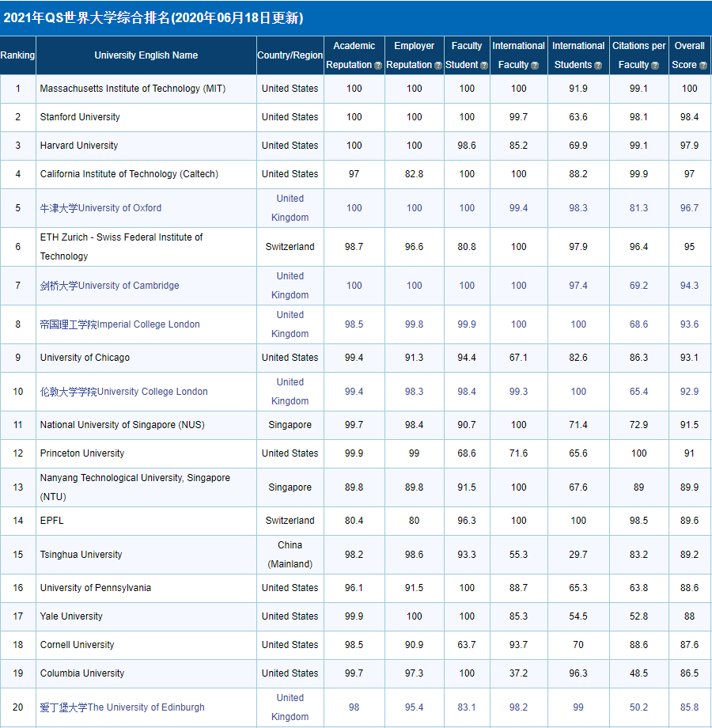Click ETH Zurich's Faculty Student value 80.8

tap(467, 247)
